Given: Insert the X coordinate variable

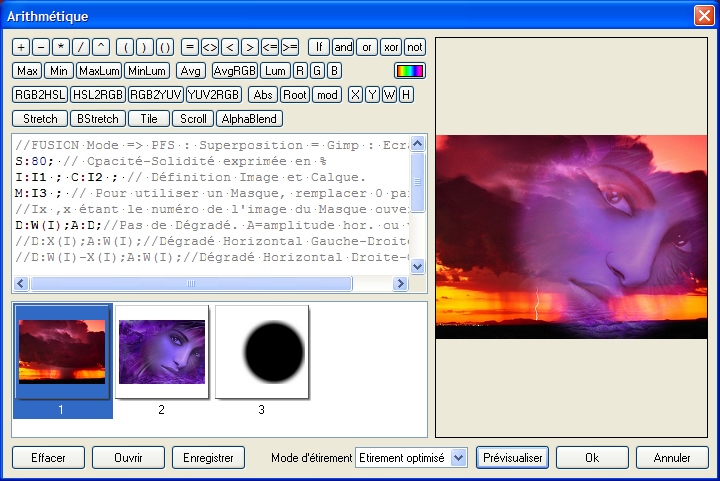Looking at the screenshot, I should coord(355,95).
